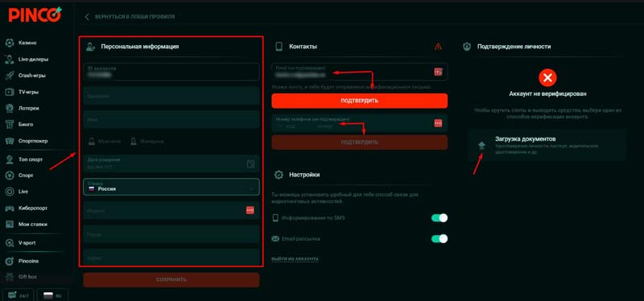Viewport: 644px width, 301px height.
Task: Select the Мужчина gender option
Action: (x=105, y=142)
